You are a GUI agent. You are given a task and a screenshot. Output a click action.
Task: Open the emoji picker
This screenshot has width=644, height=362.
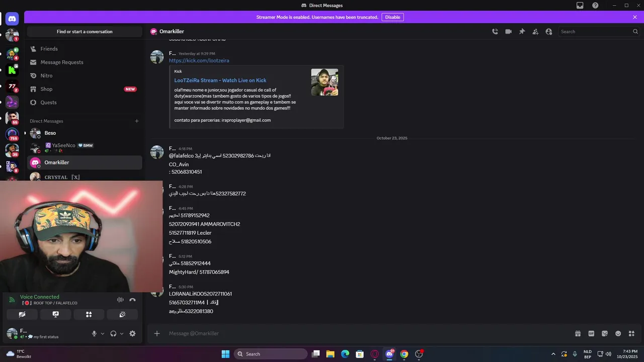click(x=618, y=333)
